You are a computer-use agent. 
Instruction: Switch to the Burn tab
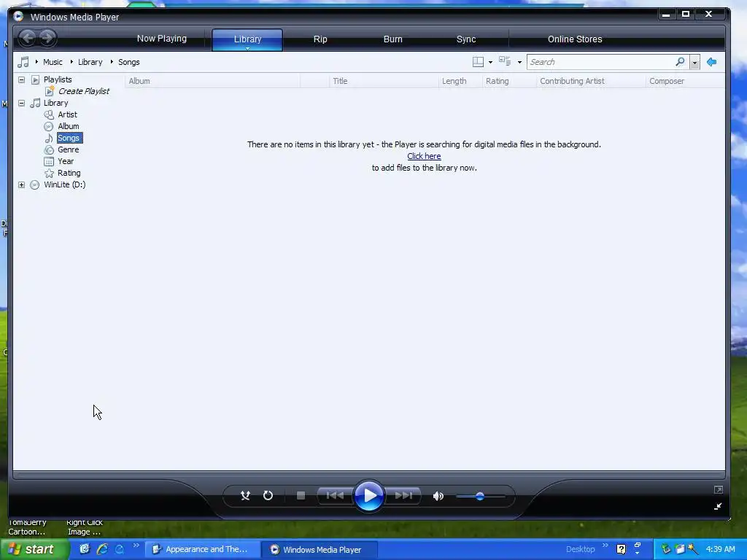click(393, 39)
